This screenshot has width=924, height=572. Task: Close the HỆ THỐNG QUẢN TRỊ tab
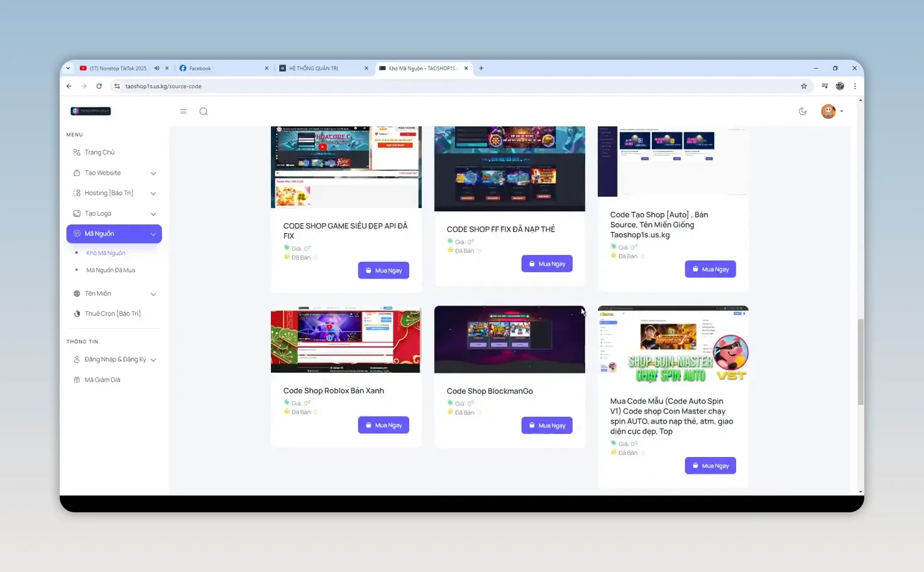pos(366,69)
